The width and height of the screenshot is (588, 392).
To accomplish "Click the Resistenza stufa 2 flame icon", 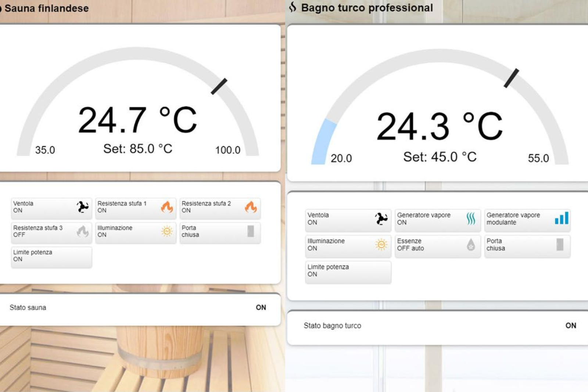I will [x=251, y=207].
